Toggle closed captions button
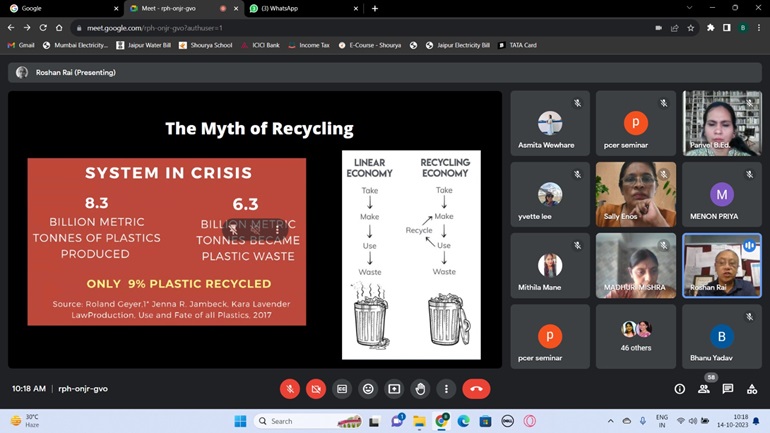 (x=342, y=389)
